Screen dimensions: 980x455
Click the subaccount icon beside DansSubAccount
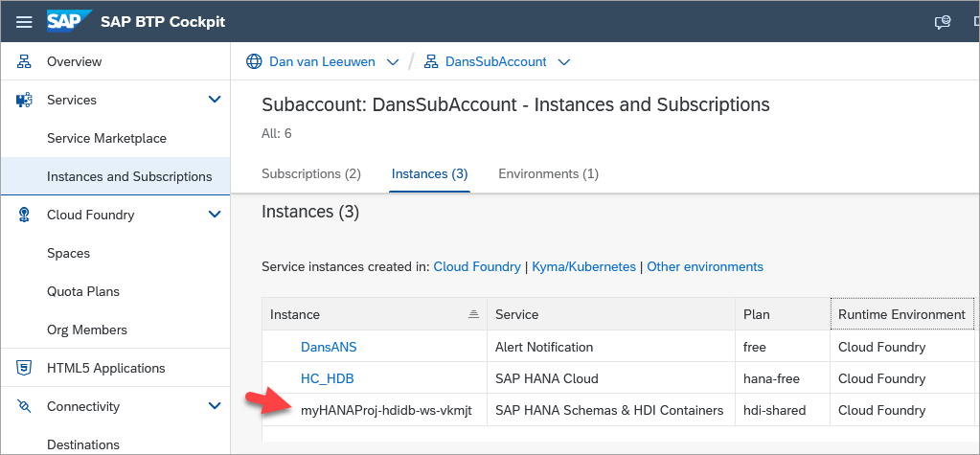tap(431, 62)
